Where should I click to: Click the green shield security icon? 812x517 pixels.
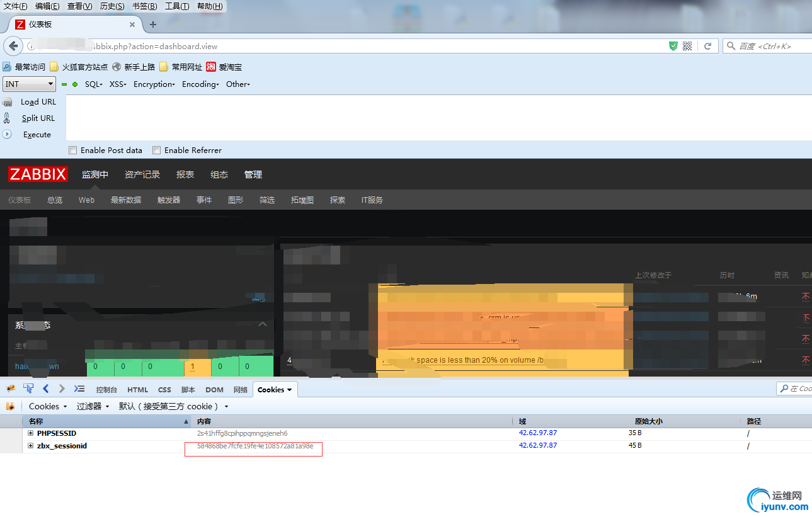[x=673, y=46]
